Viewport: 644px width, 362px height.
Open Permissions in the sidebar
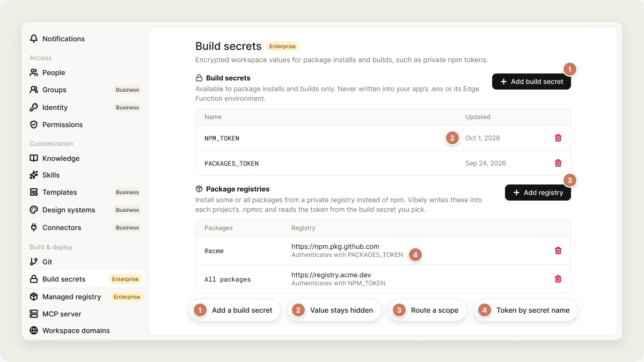85,124
